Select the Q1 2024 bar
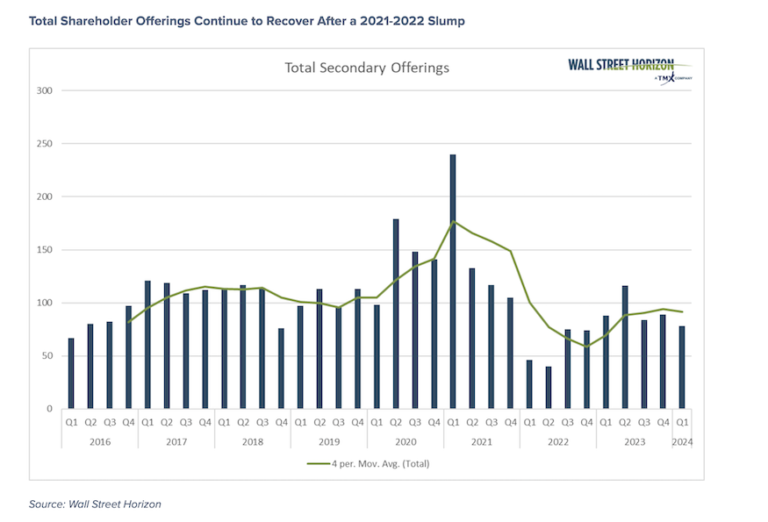 pyautogui.click(x=682, y=367)
